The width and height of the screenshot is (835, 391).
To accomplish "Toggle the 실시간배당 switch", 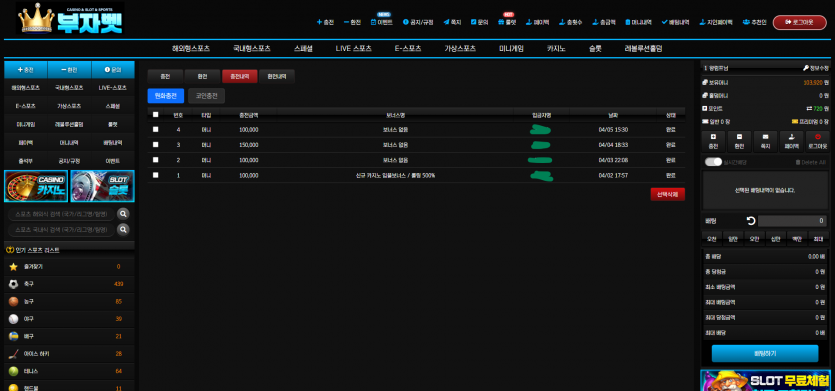I will 713,162.
